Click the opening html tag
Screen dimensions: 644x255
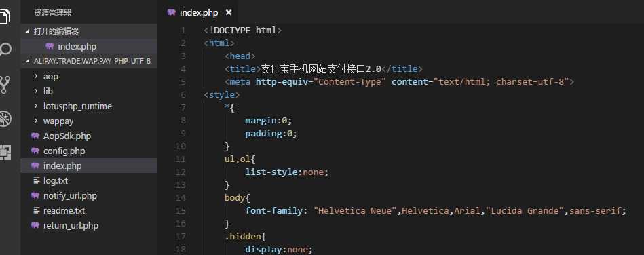(x=219, y=43)
